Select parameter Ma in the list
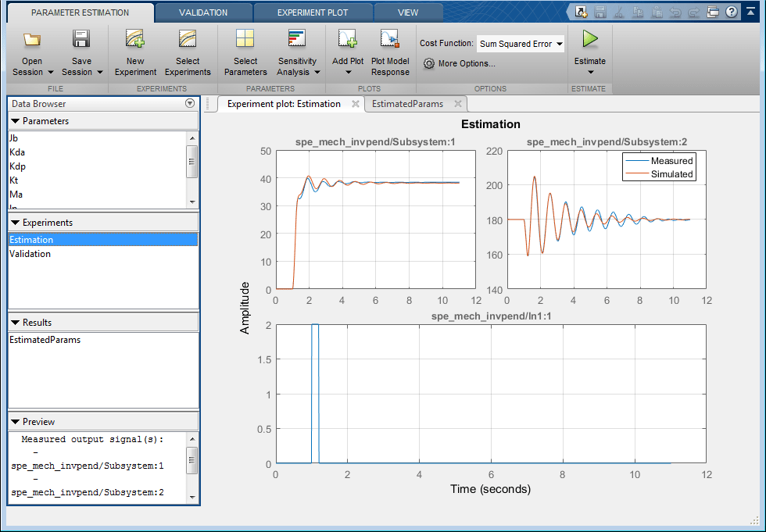This screenshot has height=532, width=766. click(98, 195)
